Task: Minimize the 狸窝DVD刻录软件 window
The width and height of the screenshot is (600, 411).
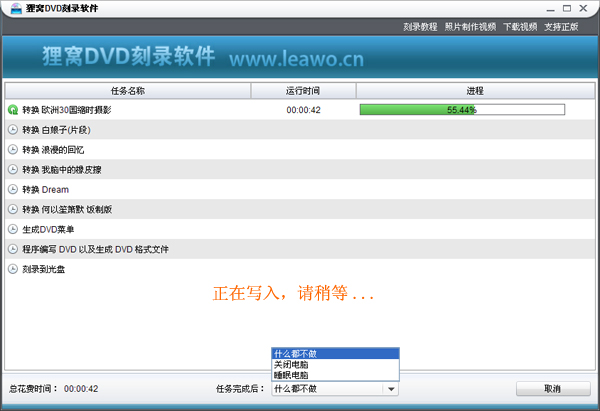Action: click(551, 9)
